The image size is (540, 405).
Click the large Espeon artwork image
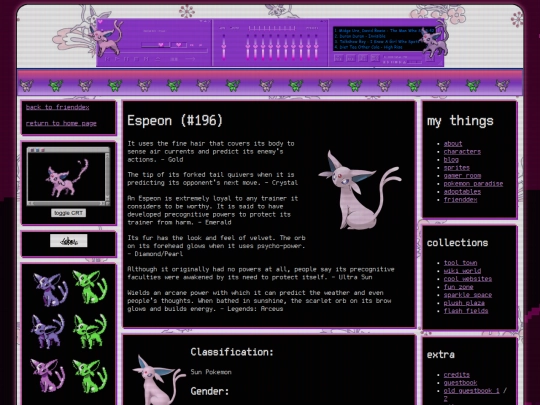360,190
